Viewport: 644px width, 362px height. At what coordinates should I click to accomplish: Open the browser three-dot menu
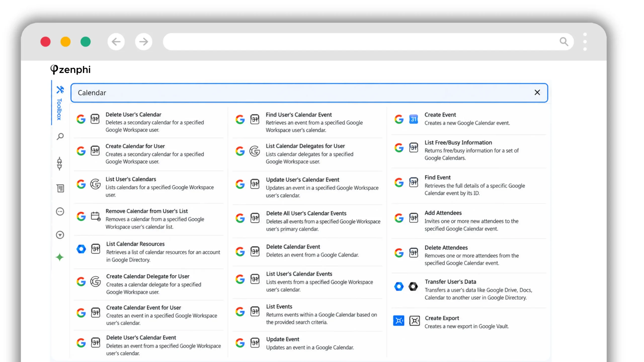585,42
